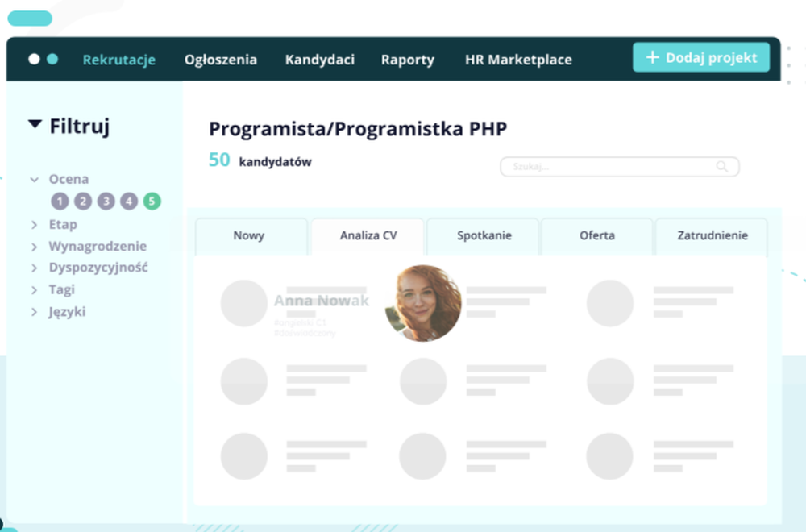The height and width of the screenshot is (532, 806).
Task: Select rating filter badge 1 under Ocena
Action: (60, 201)
